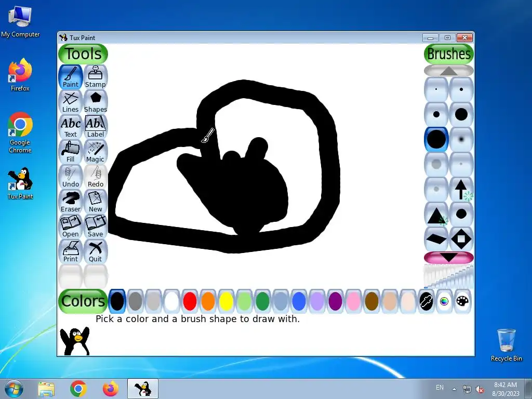Select the My Computer desktop icon
This screenshot has height=399, width=532.
coord(20,22)
